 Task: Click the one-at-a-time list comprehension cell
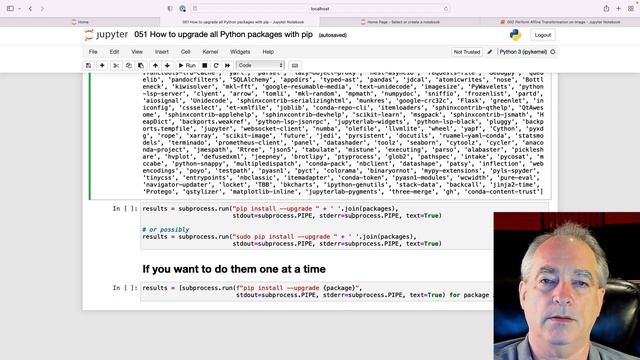coord(317,291)
